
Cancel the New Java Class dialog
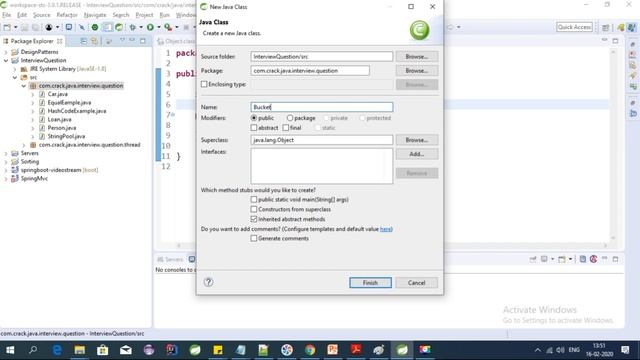(x=416, y=282)
